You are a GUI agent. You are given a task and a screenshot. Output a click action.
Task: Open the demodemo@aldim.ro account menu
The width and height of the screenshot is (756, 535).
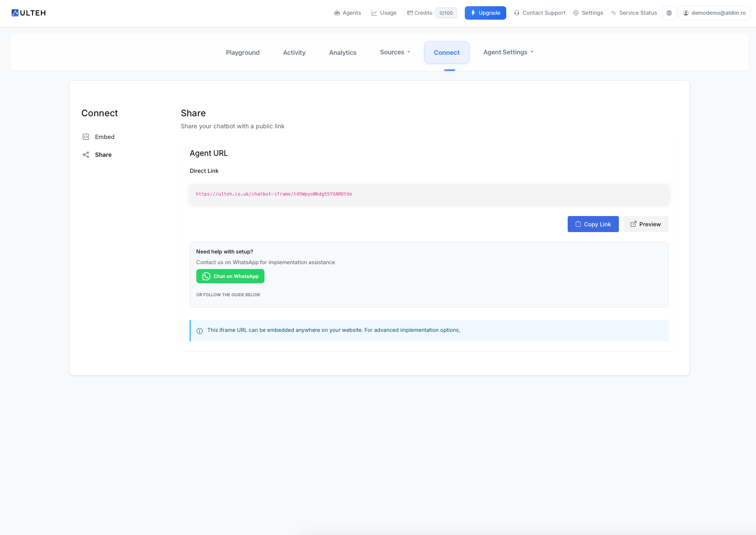click(714, 13)
